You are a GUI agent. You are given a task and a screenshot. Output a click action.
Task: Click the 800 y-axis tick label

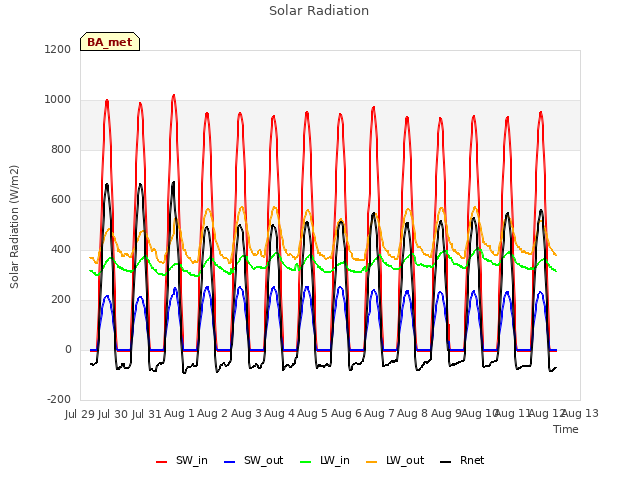pyautogui.click(x=61, y=149)
